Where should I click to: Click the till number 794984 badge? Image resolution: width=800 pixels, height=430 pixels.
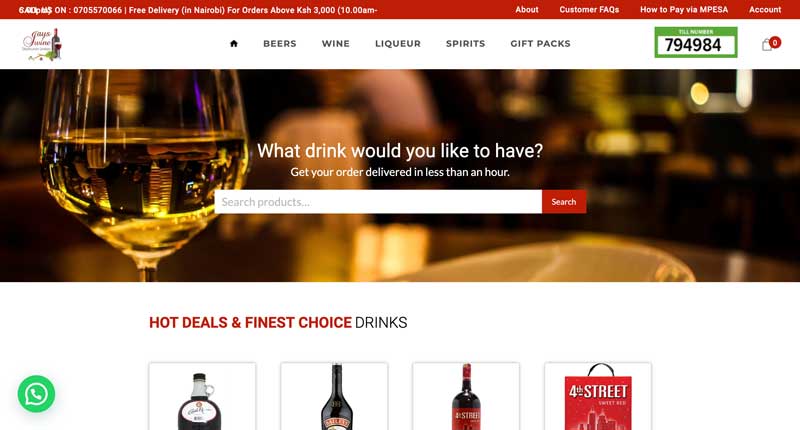coord(696,42)
